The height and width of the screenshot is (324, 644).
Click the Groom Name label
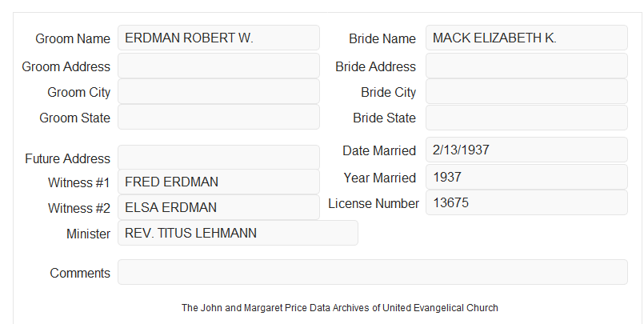pyautogui.click(x=73, y=38)
